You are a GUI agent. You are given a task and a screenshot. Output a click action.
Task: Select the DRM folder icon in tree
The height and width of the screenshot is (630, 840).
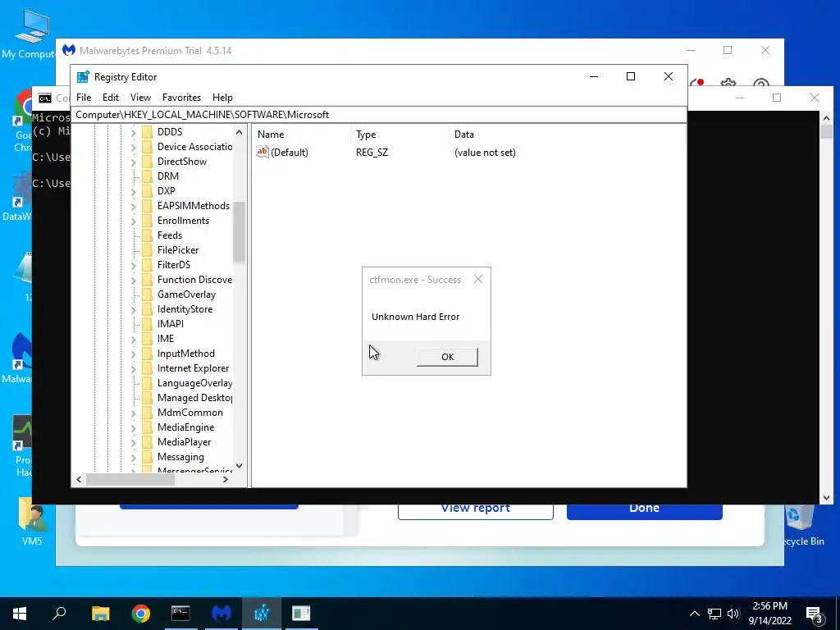point(148,176)
